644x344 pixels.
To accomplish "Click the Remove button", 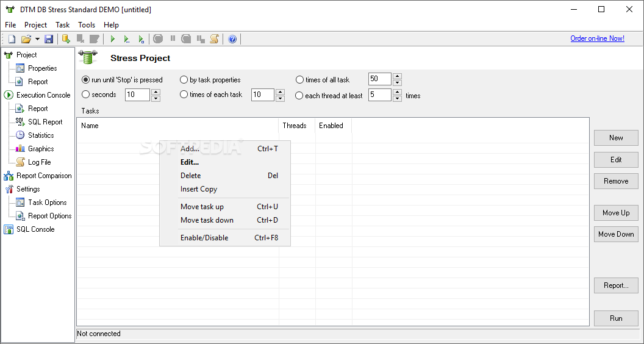I will tap(616, 181).
